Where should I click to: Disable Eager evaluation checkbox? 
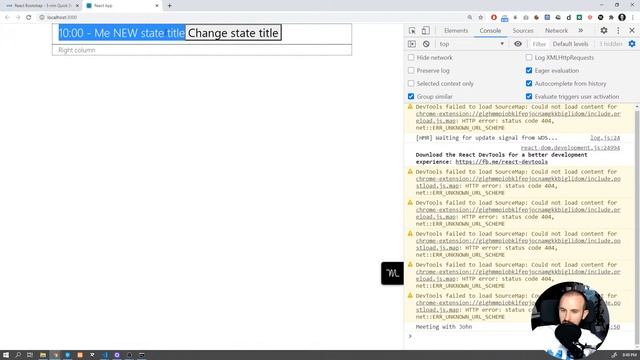point(529,71)
